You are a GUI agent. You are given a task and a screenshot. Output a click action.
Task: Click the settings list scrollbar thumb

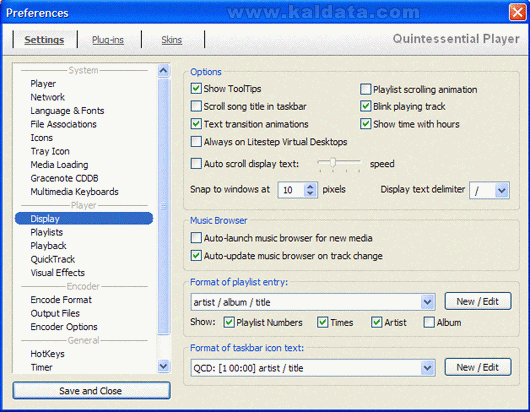[164, 206]
